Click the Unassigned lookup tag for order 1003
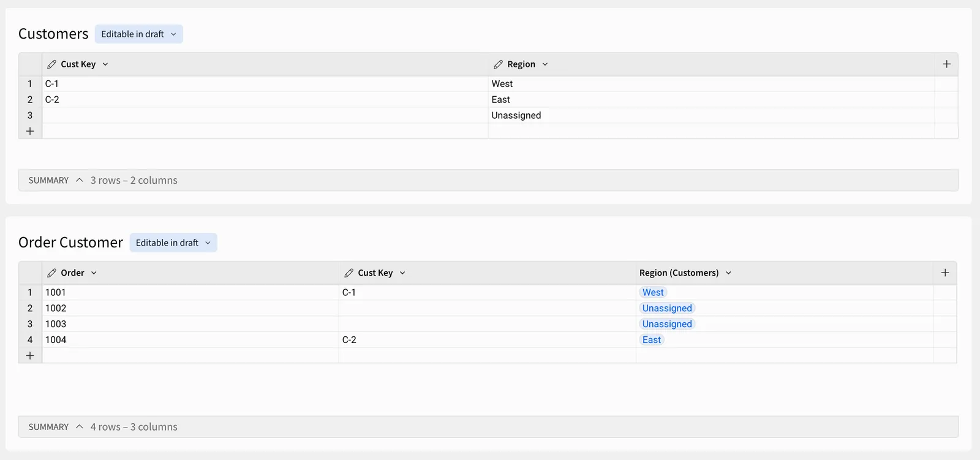 pyautogui.click(x=667, y=325)
